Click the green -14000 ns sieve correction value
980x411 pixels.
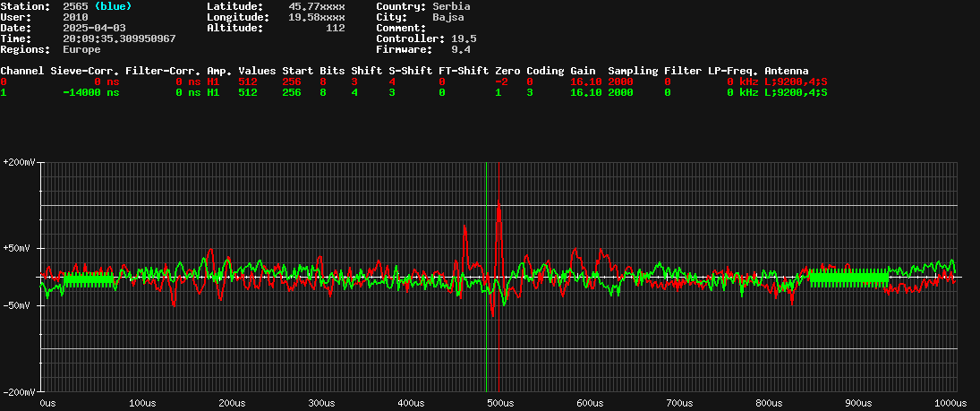point(87,92)
